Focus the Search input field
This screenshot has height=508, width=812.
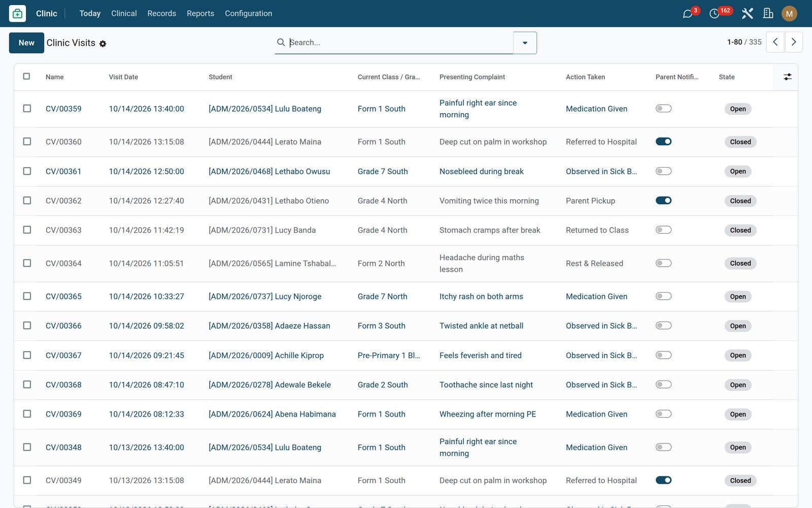(400, 42)
